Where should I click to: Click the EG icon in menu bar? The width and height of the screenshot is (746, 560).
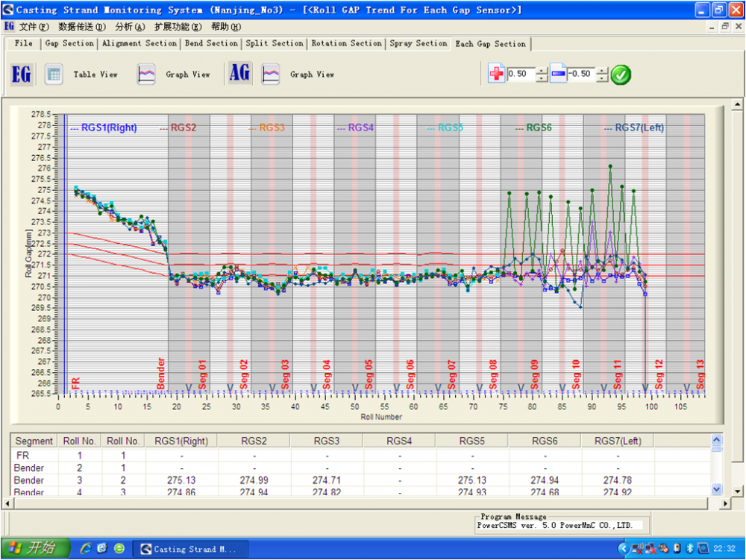(9, 26)
